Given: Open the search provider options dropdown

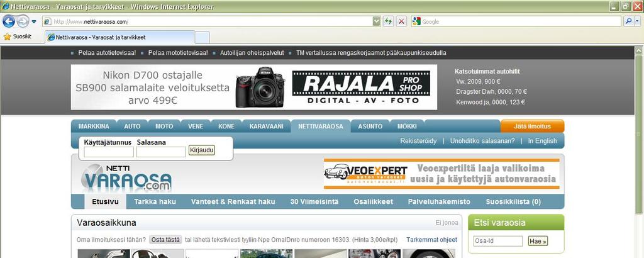Looking at the screenshot, I should 638,21.
